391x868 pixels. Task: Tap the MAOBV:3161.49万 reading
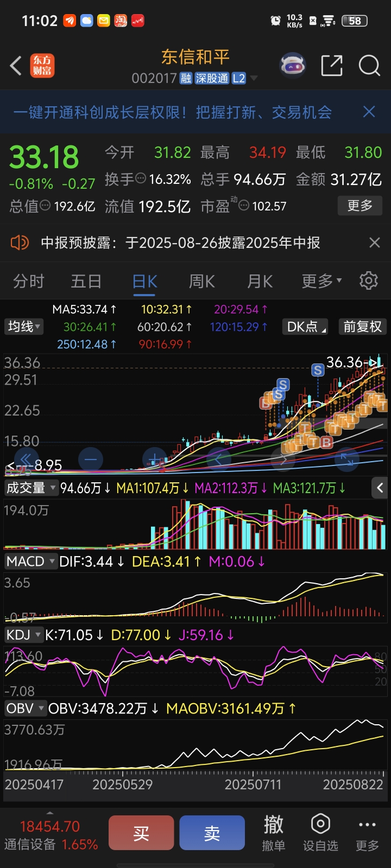point(231,709)
